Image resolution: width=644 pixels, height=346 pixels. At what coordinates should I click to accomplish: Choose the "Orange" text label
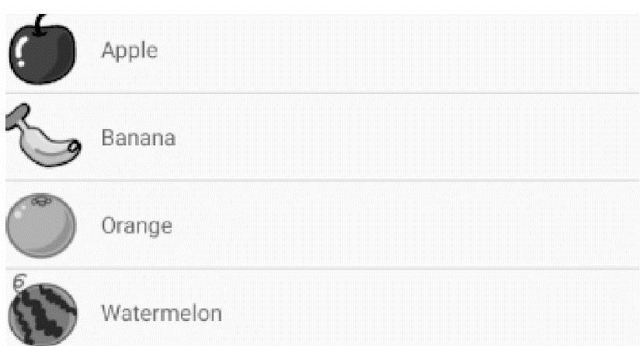[x=137, y=226]
